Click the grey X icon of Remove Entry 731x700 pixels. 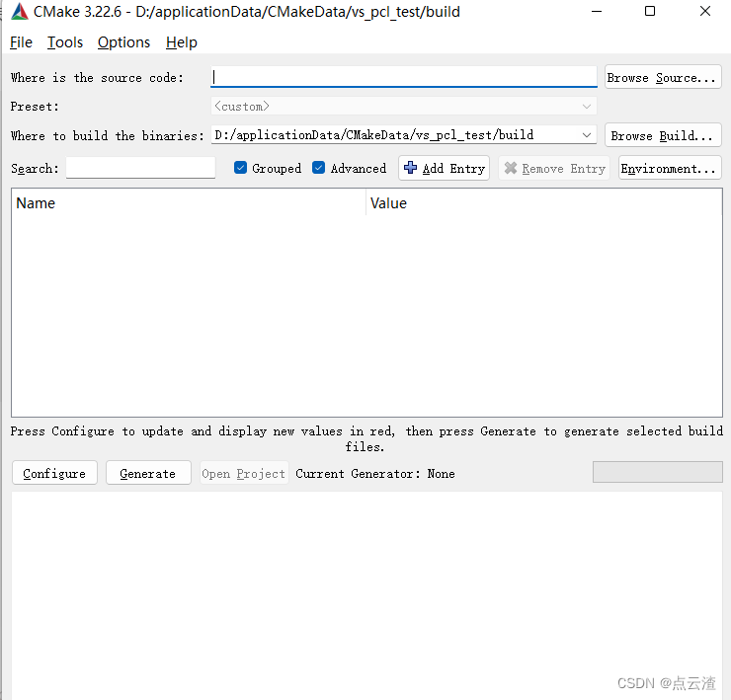point(511,168)
